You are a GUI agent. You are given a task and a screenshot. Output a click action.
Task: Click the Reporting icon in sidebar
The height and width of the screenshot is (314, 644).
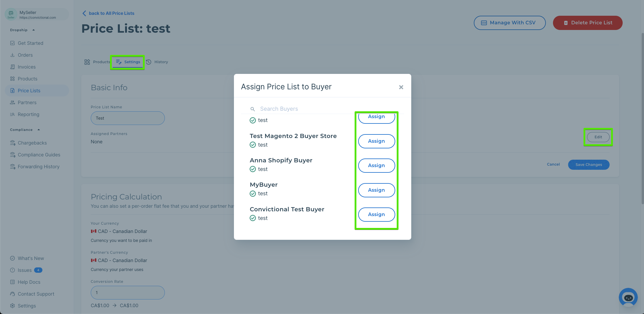click(x=12, y=114)
